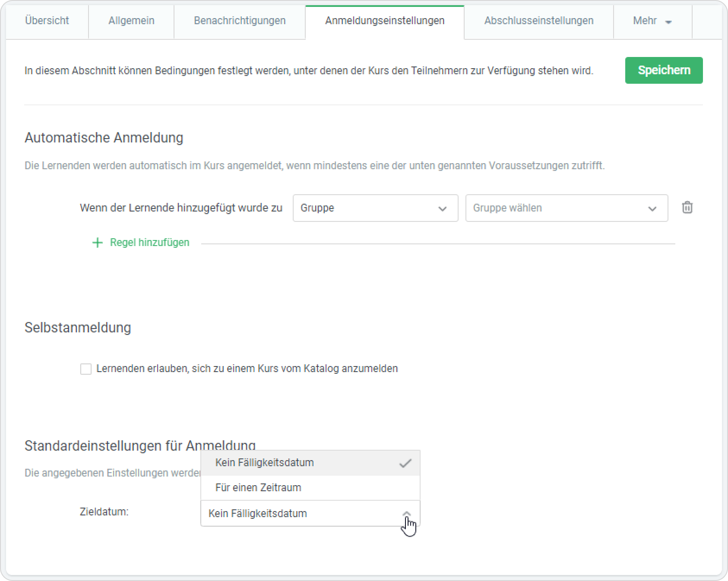Switch to the Benachrichtigungen tab
728x581 pixels.
point(240,21)
